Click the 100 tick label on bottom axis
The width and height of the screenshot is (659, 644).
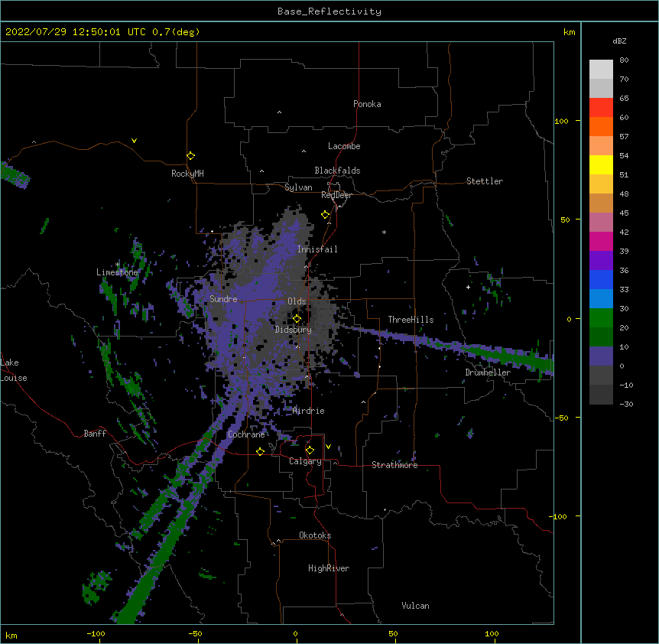(x=492, y=633)
